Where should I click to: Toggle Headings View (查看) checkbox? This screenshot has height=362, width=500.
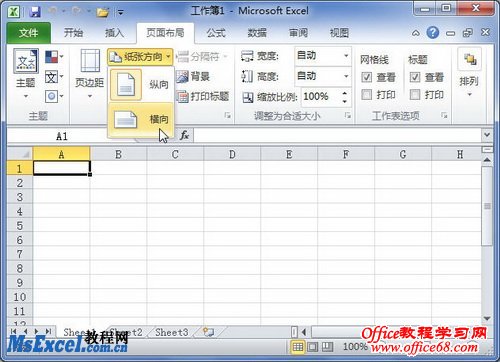click(415, 77)
